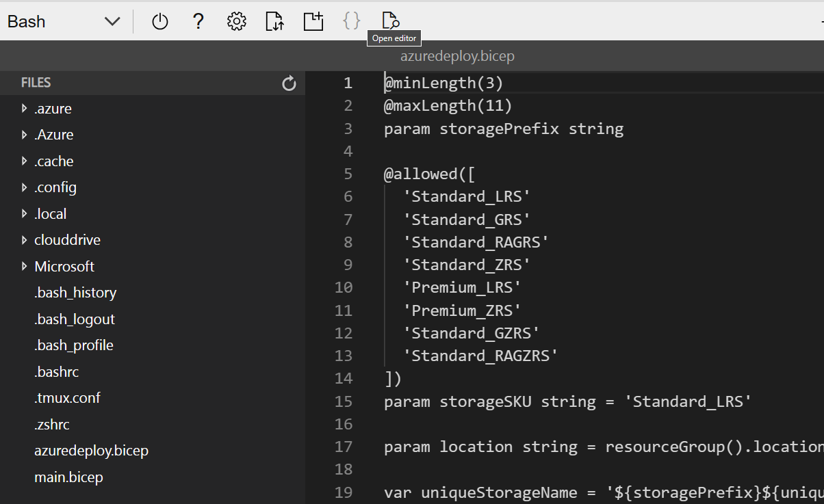824x504 pixels.
Task: Expand the Microsoft folder
Action: tap(64, 267)
